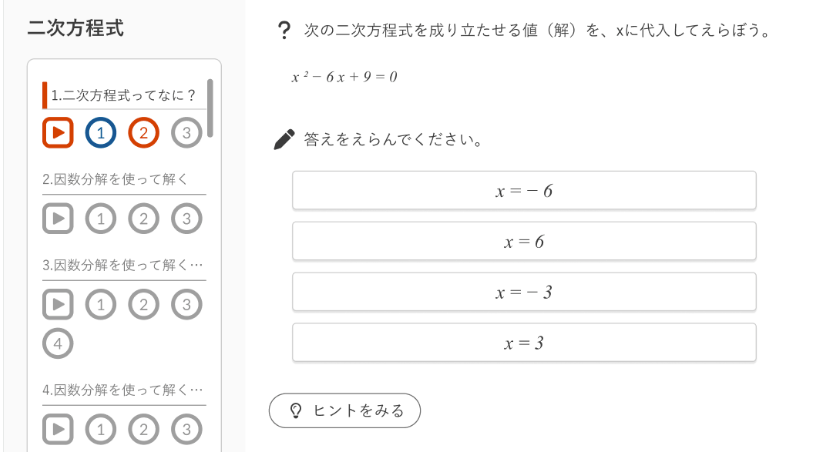
Task: Open orange step 2 of section 1
Action: point(144,132)
